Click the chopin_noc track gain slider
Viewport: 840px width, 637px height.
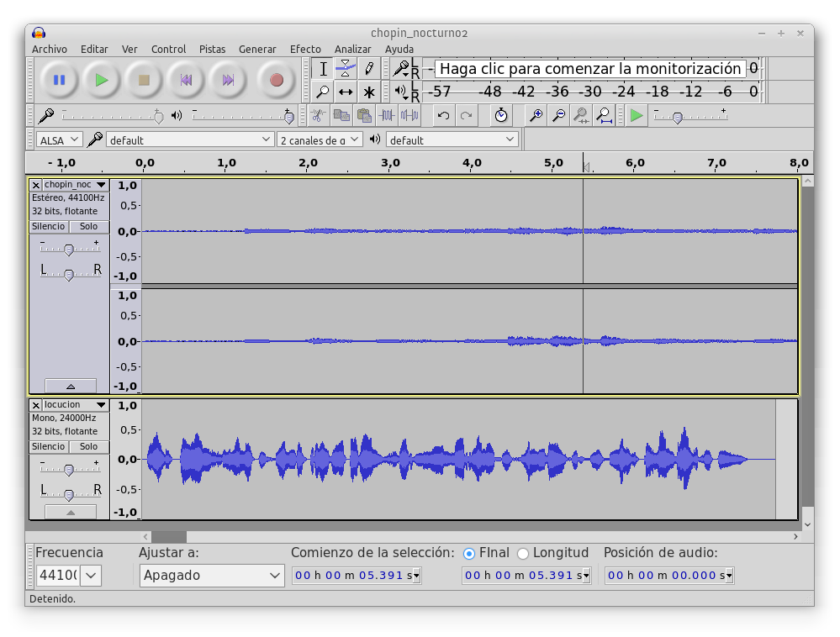pyautogui.click(x=70, y=248)
